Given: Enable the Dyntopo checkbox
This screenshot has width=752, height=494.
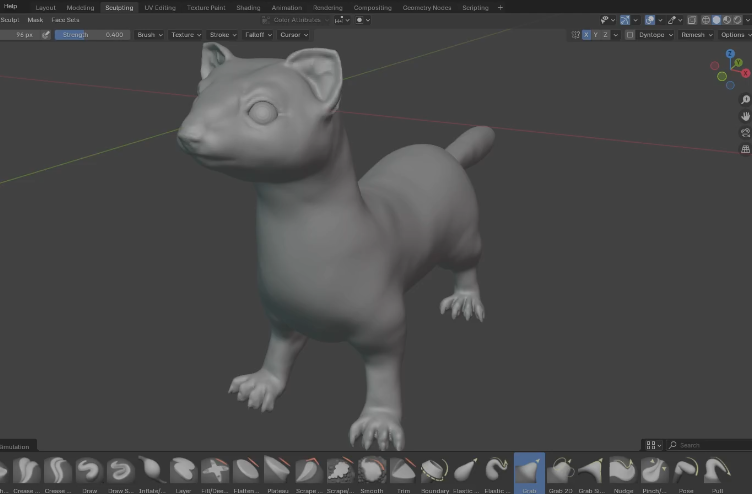Looking at the screenshot, I should click(x=630, y=35).
